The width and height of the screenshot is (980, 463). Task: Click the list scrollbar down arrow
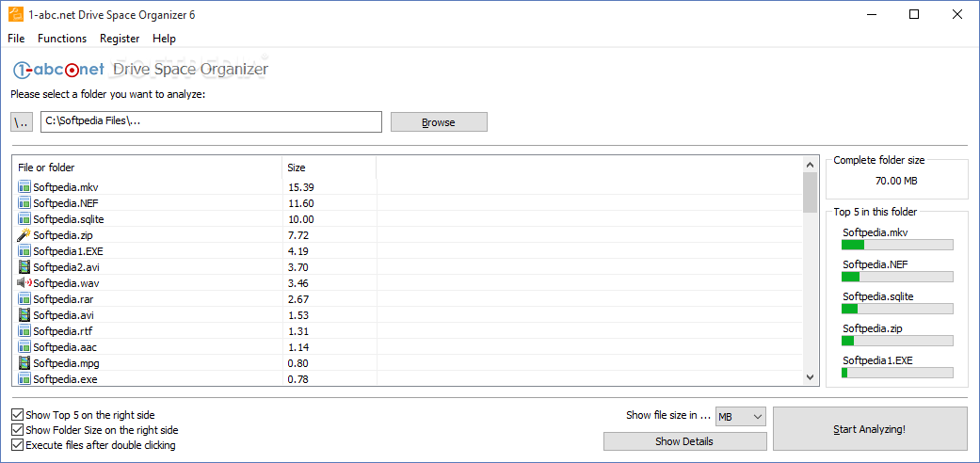[x=810, y=377]
